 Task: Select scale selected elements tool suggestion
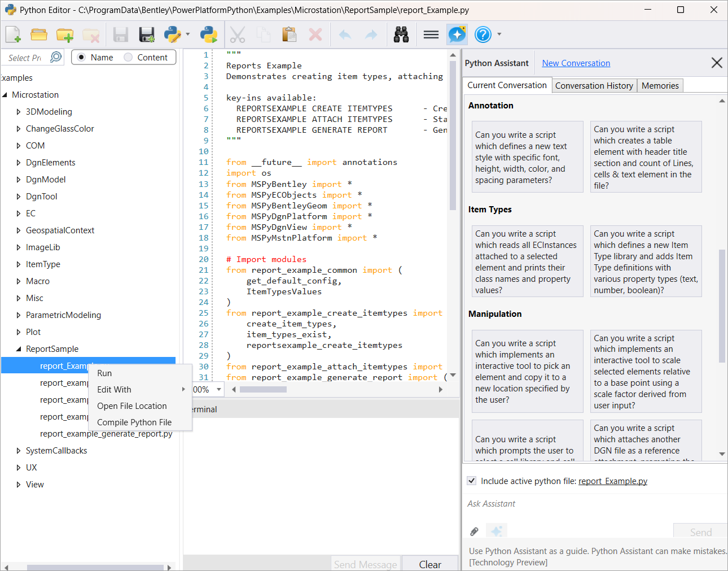(646, 371)
